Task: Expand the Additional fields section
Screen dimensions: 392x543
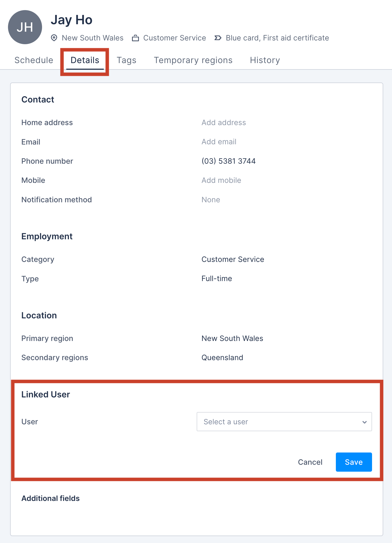Action: [50, 498]
